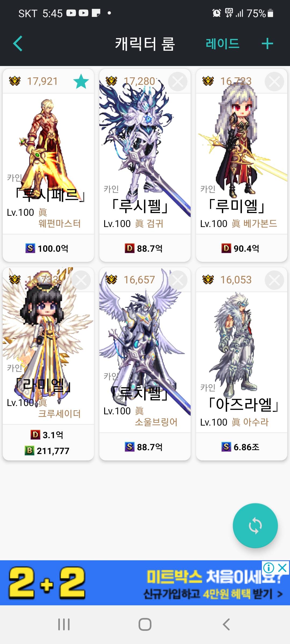Open the 루미엘 베가본드 character portrait
The image size is (290, 644).
click(x=242, y=142)
